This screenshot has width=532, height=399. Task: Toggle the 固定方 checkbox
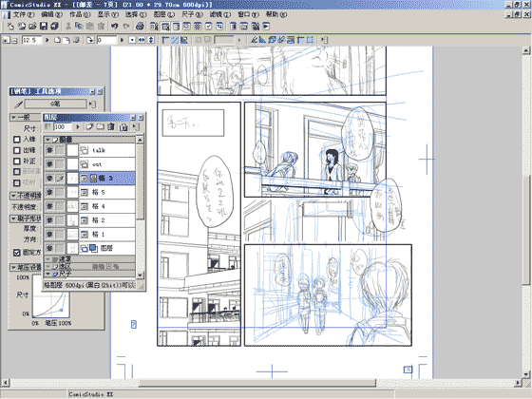coord(17,253)
